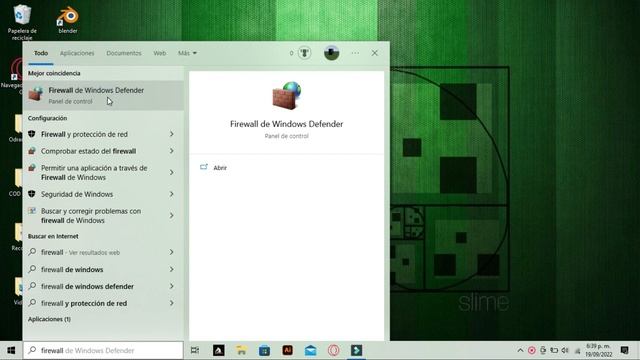Expand arrow for Seguridad de Windows
Image resolution: width=640 pixels, height=360 pixels.
pyautogui.click(x=171, y=194)
